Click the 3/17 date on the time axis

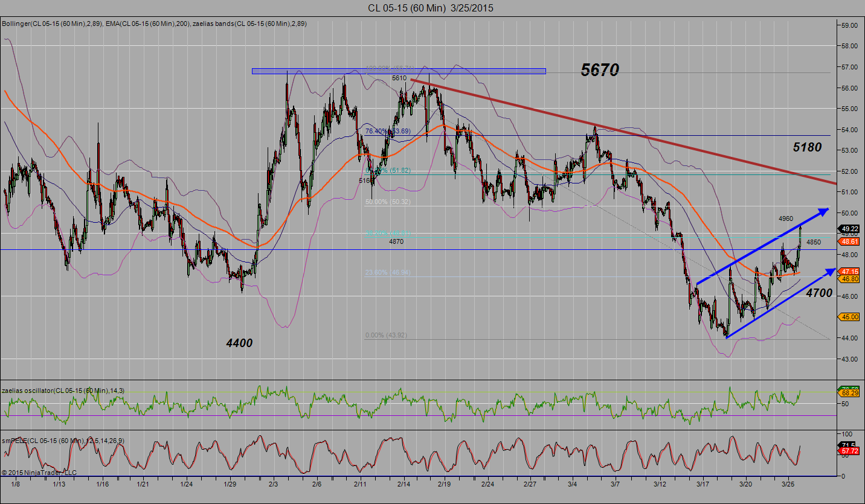703,484
